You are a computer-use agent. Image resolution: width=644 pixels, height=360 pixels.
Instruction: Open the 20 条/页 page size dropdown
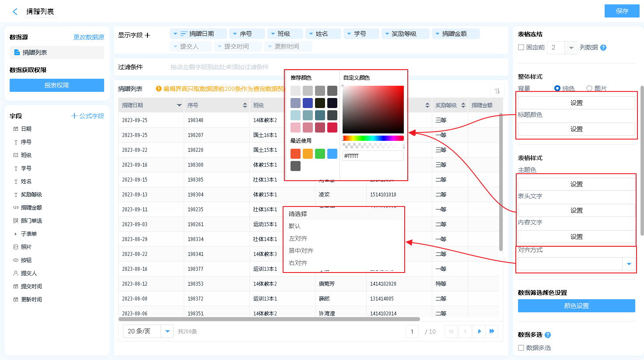[x=167, y=332]
